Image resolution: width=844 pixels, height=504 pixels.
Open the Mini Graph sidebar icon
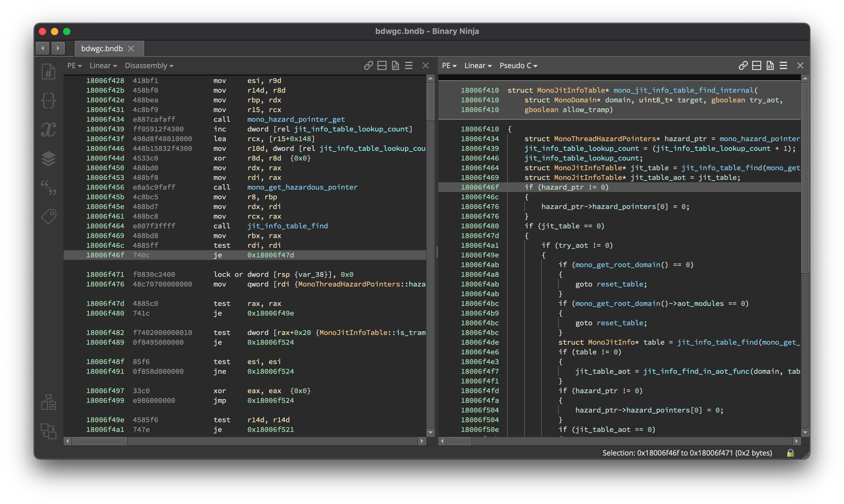click(x=49, y=402)
